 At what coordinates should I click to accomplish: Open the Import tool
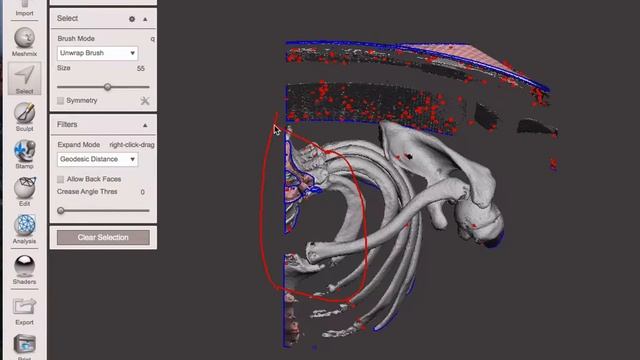pyautogui.click(x=24, y=8)
